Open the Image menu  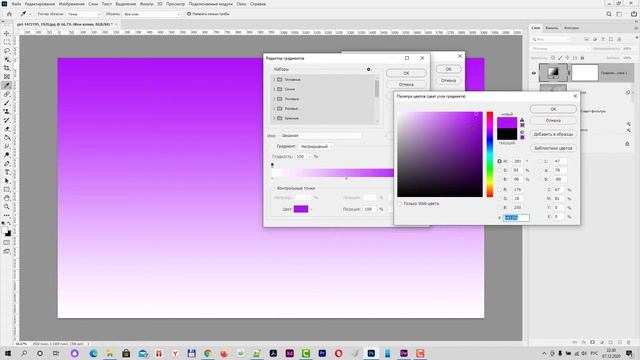(71, 4)
